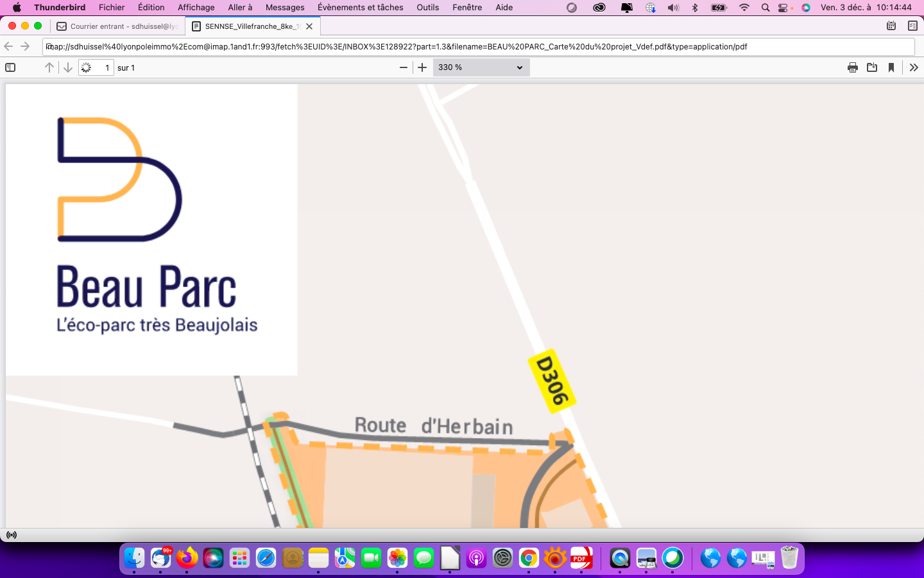924x578 pixels.
Task: Save the PDF file
Action: (x=872, y=67)
